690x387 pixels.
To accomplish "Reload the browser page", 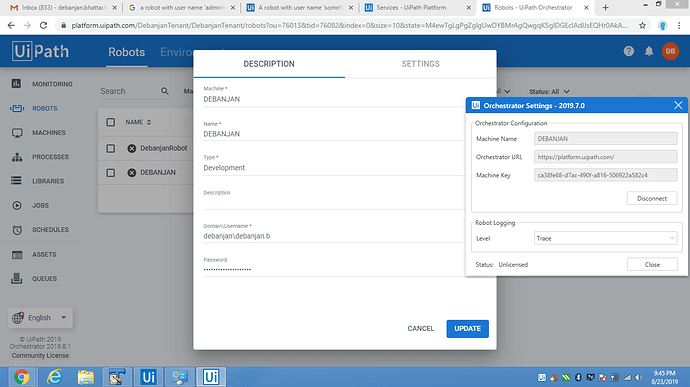I will point(43,26).
